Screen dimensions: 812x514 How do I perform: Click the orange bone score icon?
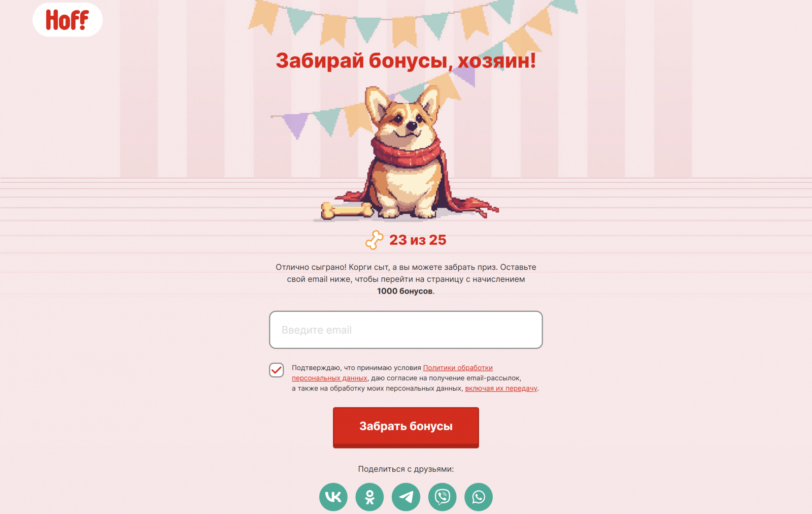point(375,240)
